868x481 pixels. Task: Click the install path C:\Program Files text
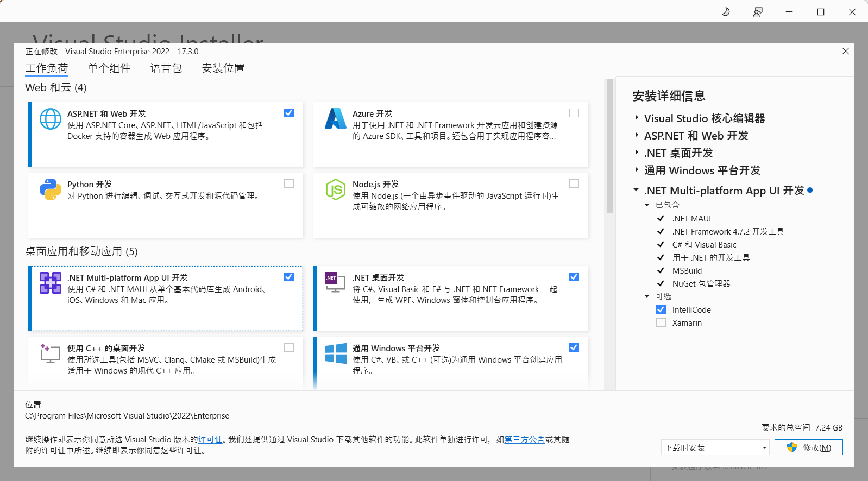click(x=127, y=416)
